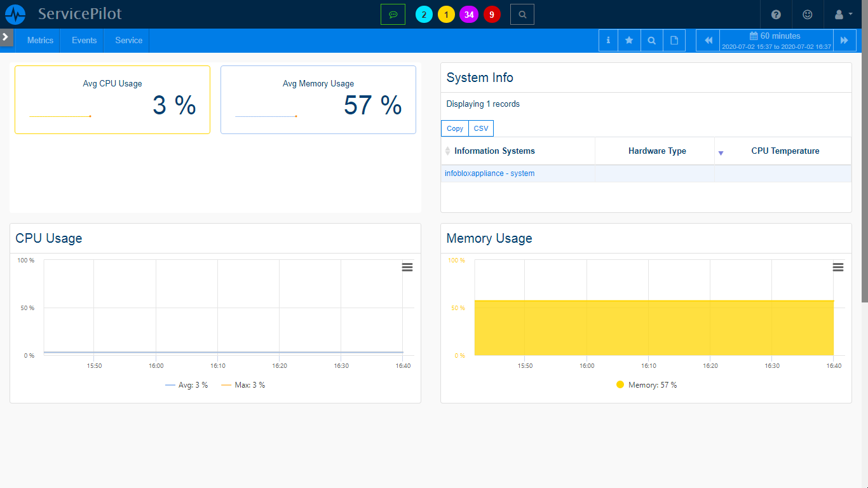Open the messages/chat icon in the header

click(x=393, y=14)
